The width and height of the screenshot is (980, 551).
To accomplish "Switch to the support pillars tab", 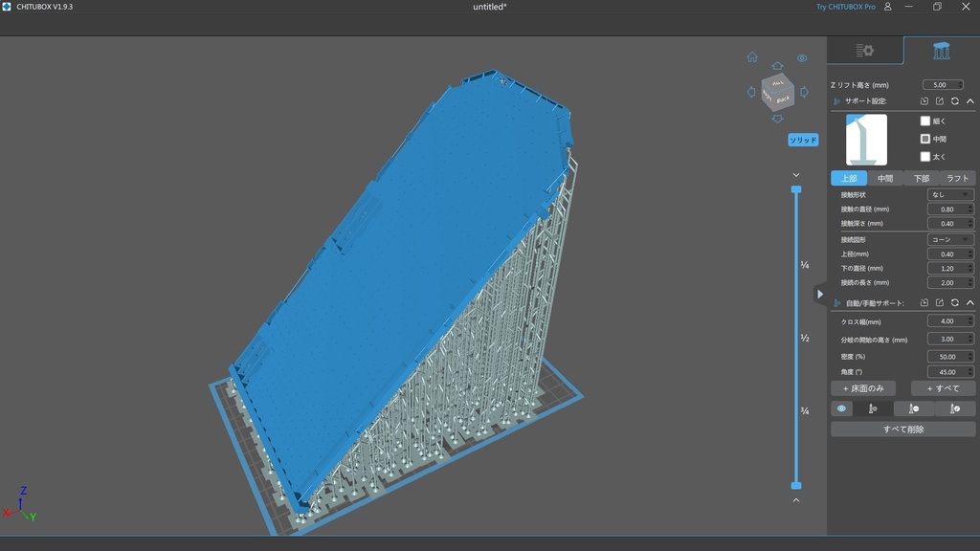I will coord(942,51).
